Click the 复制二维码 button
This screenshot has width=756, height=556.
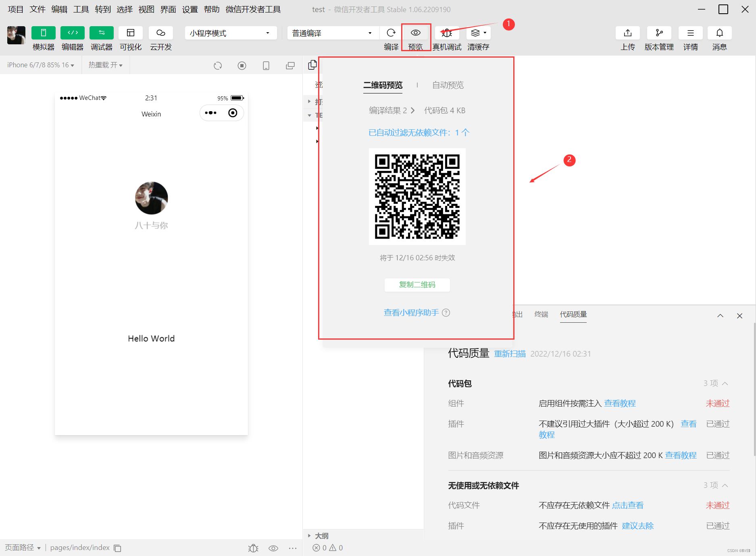point(417,285)
